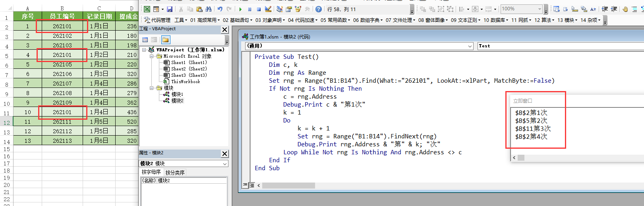Open VBA Help question mark icon
Image resolution: width=644 pixels, height=206 pixels.
[x=318, y=9]
